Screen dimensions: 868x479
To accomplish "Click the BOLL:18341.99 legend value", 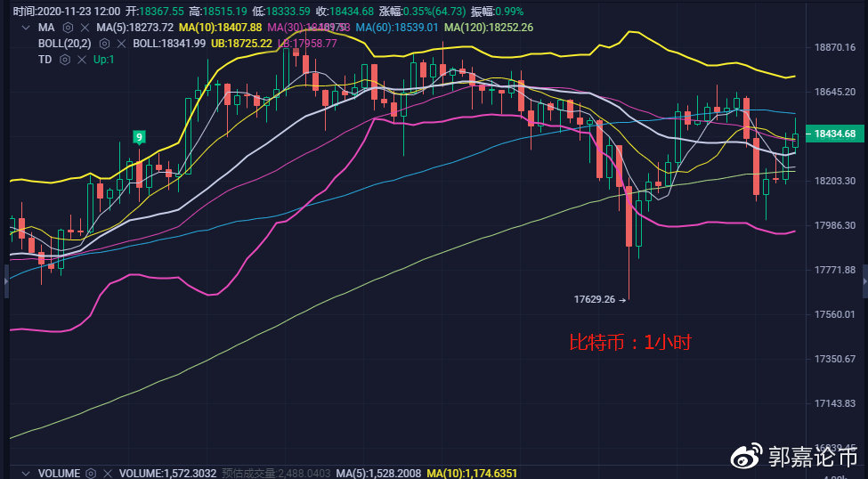I will click(x=169, y=44).
